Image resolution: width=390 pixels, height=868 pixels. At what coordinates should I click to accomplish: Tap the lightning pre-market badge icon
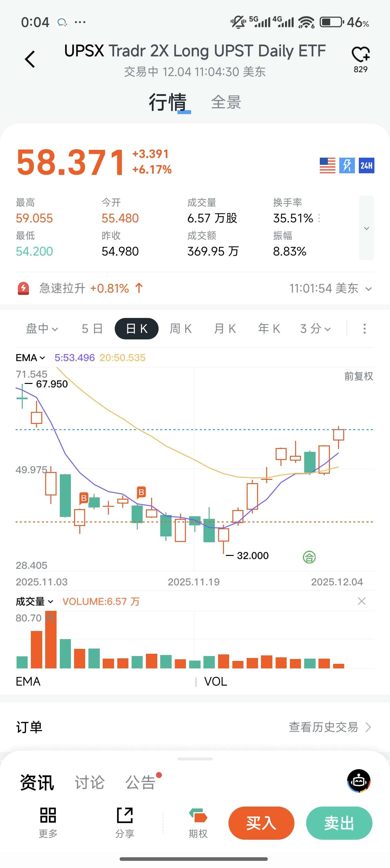coord(346,165)
